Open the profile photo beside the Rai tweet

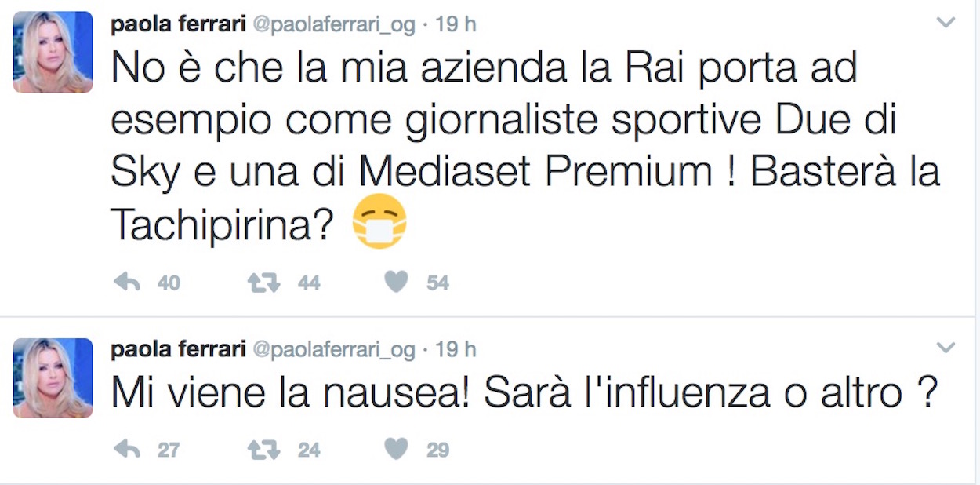(53, 53)
